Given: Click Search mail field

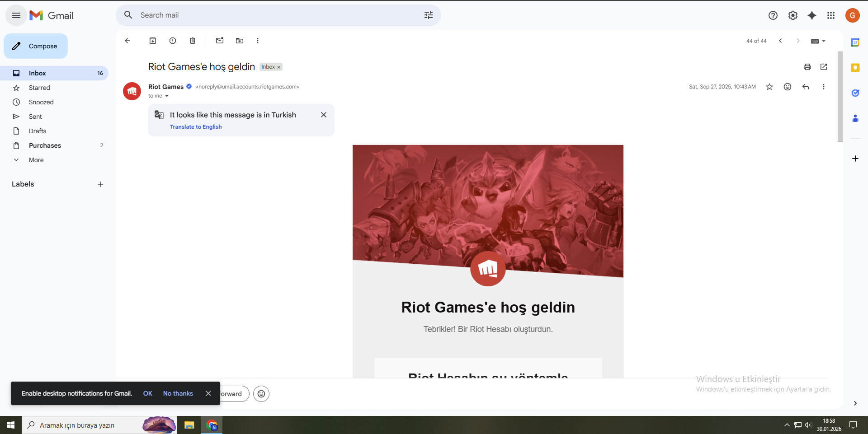Looking at the screenshot, I should point(278,15).
